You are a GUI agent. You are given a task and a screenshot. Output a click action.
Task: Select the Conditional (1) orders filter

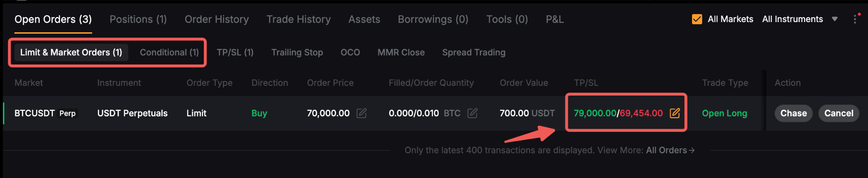point(169,52)
